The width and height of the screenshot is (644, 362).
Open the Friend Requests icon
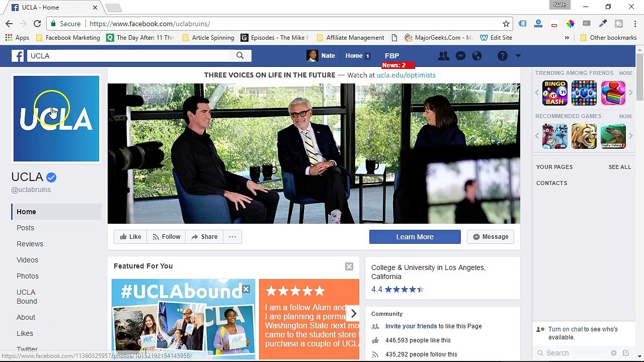coord(443,56)
